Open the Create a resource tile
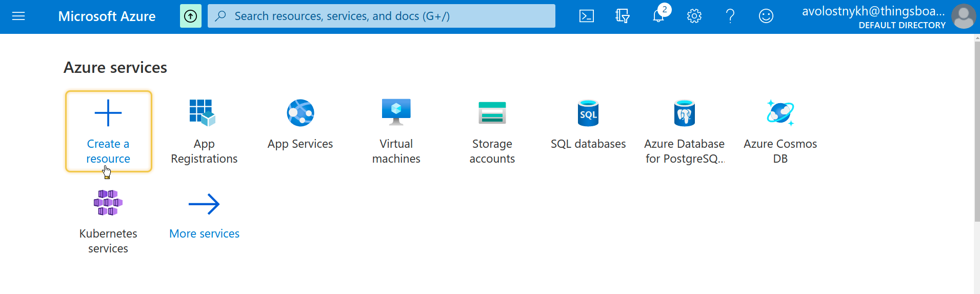The width and height of the screenshot is (980, 294). tap(108, 131)
